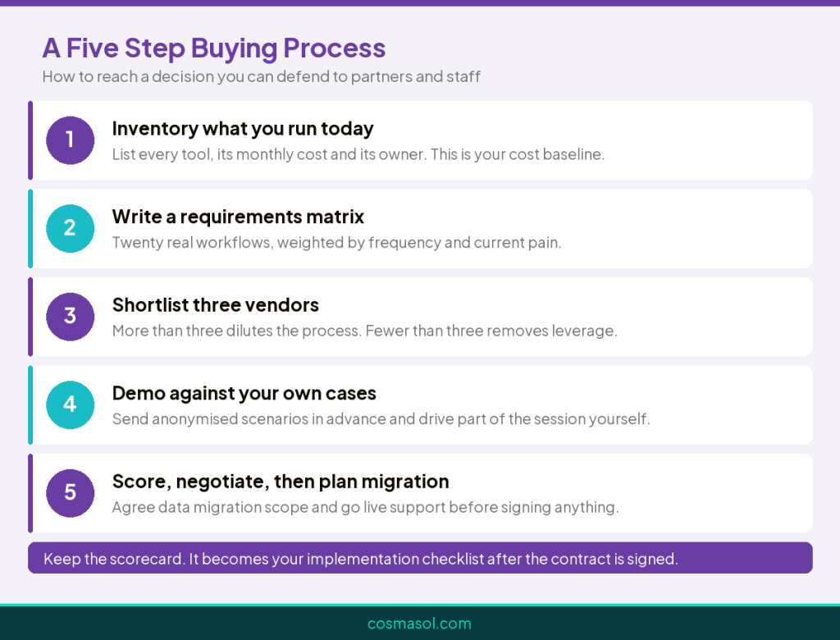The width and height of the screenshot is (840, 640).
Task: Click the purple number 1 circle
Action: click(71, 140)
